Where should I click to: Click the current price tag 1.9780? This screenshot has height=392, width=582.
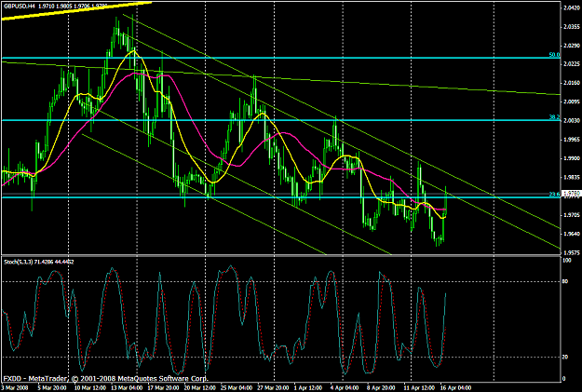coord(571,194)
